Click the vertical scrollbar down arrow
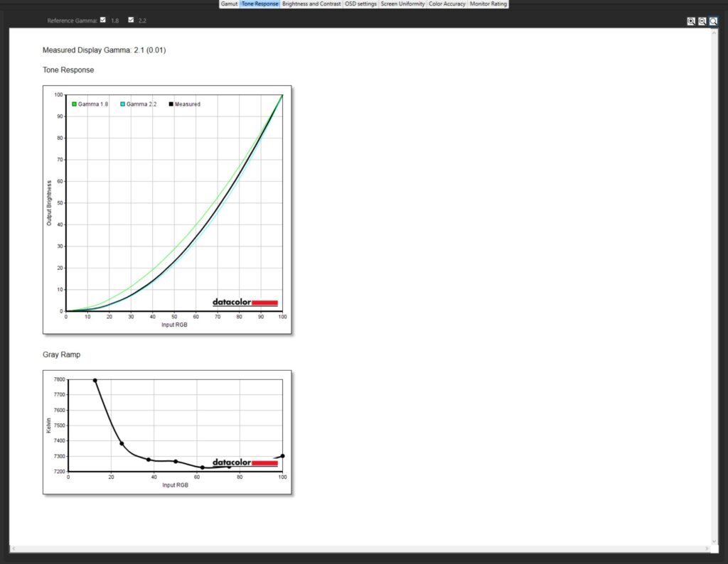 713,541
